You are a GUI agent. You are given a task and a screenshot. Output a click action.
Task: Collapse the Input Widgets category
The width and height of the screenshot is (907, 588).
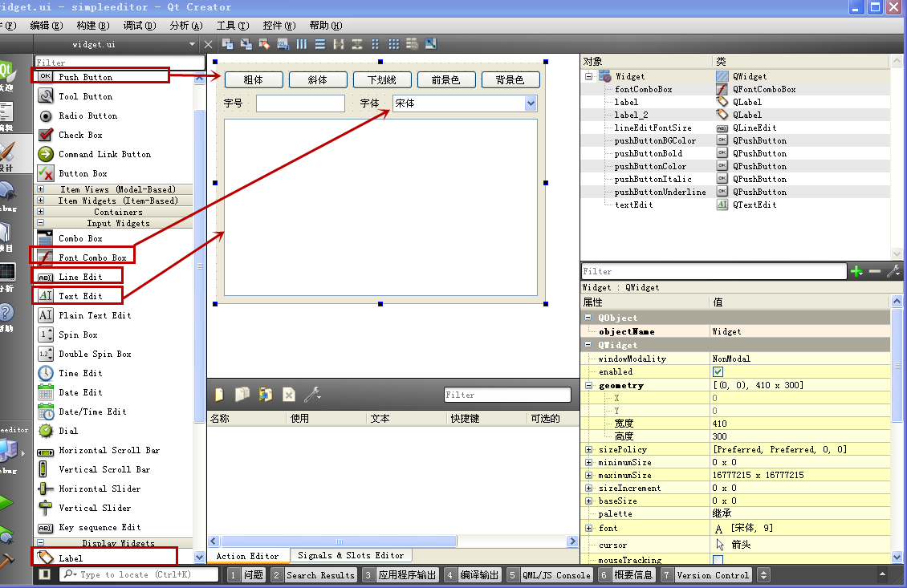pos(41,222)
